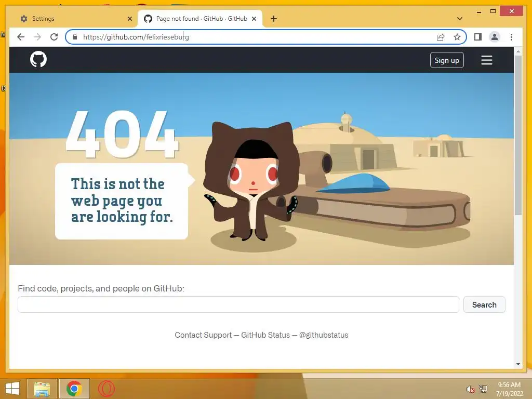532x399 pixels.
Task: Maximize the Chrome window
Action: (x=493, y=11)
